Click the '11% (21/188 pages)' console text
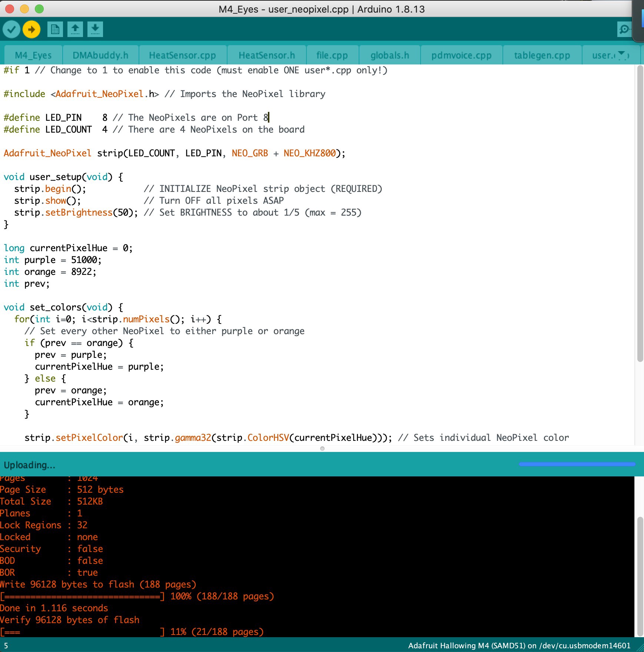Viewport: 644px width, 652px height. (x=217, y=632)
